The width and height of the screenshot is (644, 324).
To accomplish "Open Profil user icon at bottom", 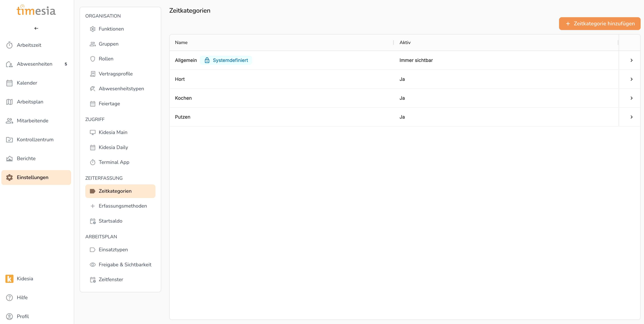I will (x=9, y=316).
